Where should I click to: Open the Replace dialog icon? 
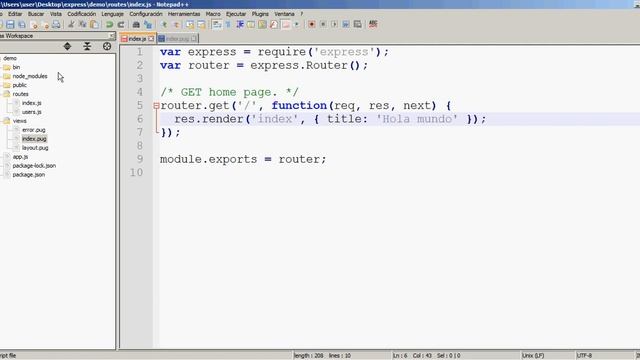[x=148, y=24]
